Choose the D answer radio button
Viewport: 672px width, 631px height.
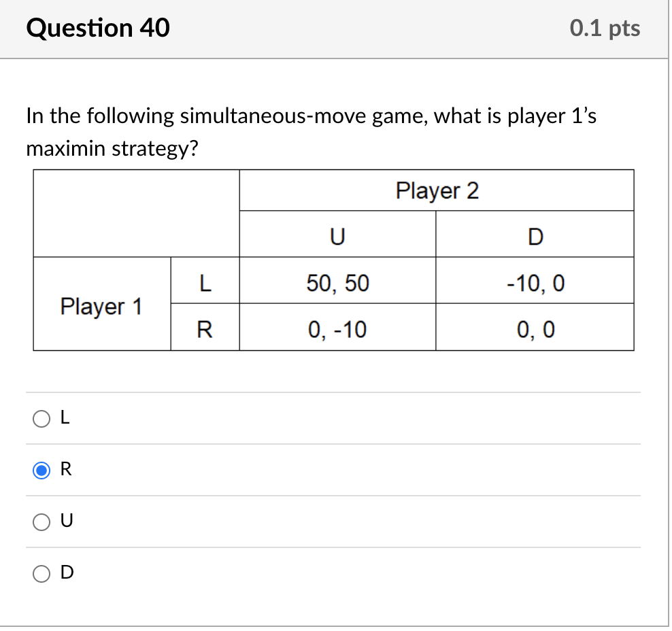click(41, 574)
